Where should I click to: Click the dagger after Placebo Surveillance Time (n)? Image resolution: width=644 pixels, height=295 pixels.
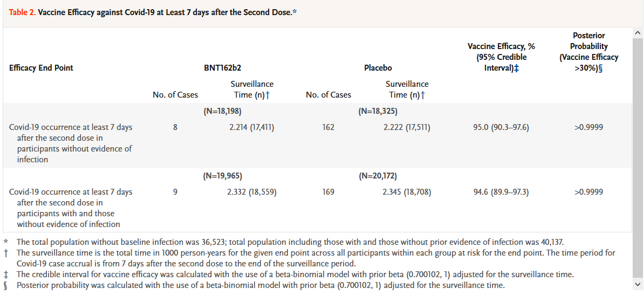[423, 95]
